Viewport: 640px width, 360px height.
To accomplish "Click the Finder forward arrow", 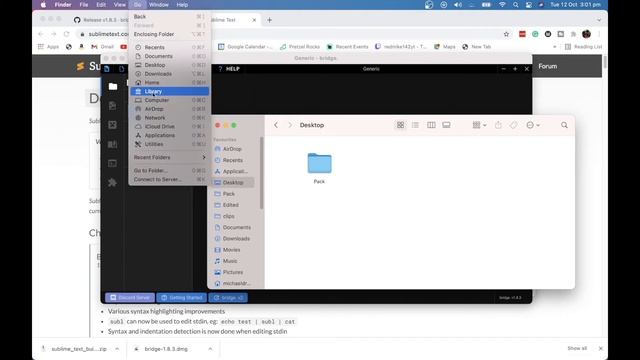I will (x=290, y=125).
